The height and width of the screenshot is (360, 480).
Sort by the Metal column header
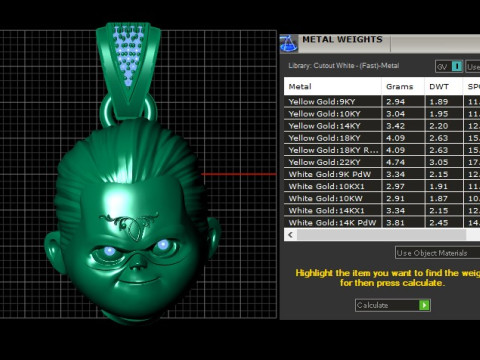pyautogui.click(x=333, y=87)
